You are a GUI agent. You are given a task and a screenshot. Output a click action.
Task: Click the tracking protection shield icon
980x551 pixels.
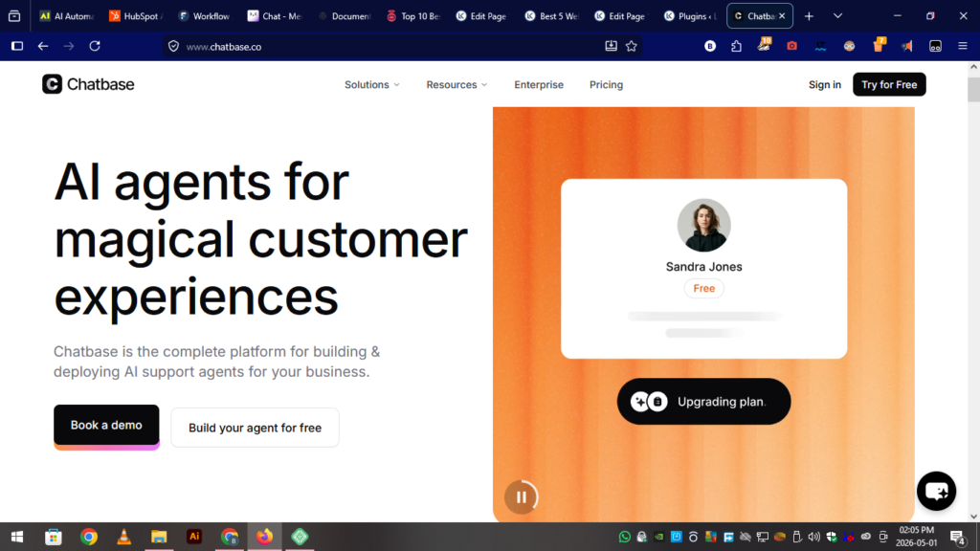coord(174,46)
